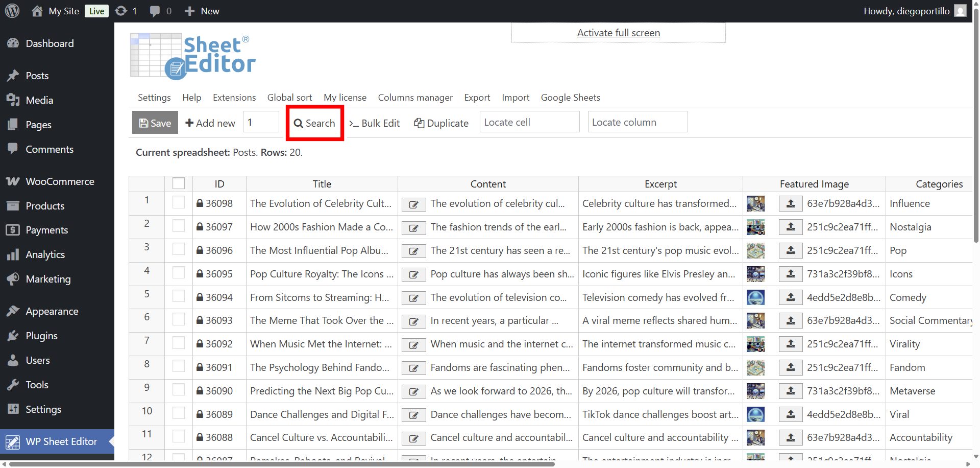
Task: Open content editor for row 1
Action: tap(413, 204)
